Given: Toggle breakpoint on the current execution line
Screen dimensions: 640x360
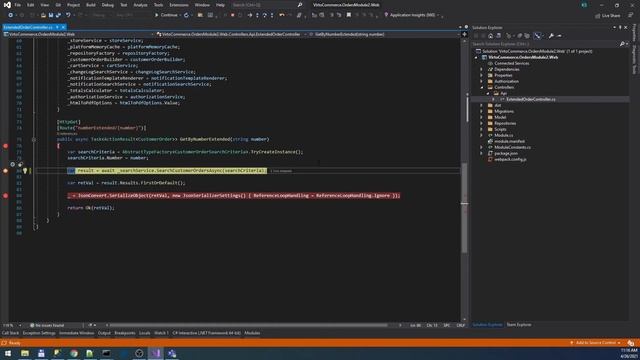Looking at the screenshot, I should pyautogui.click(x=5, y=171).
